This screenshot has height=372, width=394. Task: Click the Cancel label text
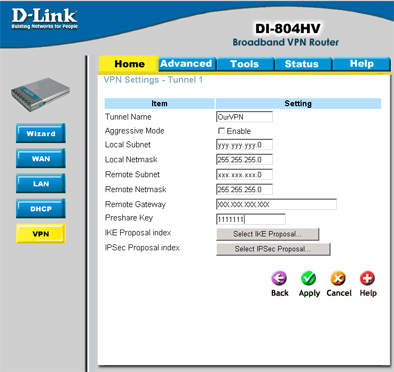point(339,293)
